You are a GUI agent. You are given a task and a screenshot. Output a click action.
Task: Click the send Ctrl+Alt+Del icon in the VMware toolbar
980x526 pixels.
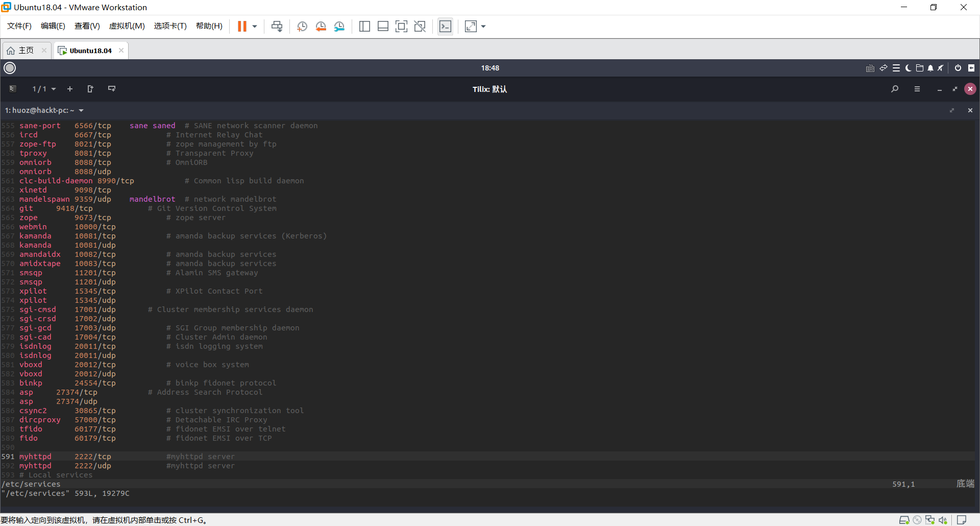click(x=277, y=26)
